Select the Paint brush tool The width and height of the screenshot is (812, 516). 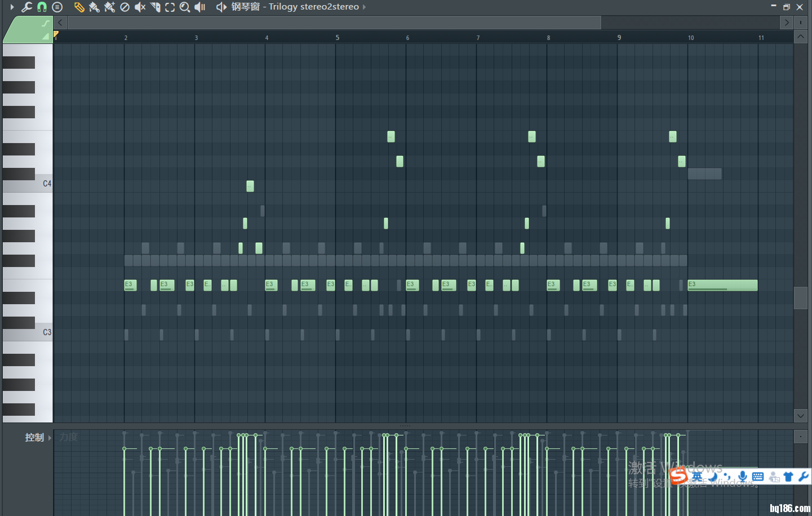[x=94, y=7]
